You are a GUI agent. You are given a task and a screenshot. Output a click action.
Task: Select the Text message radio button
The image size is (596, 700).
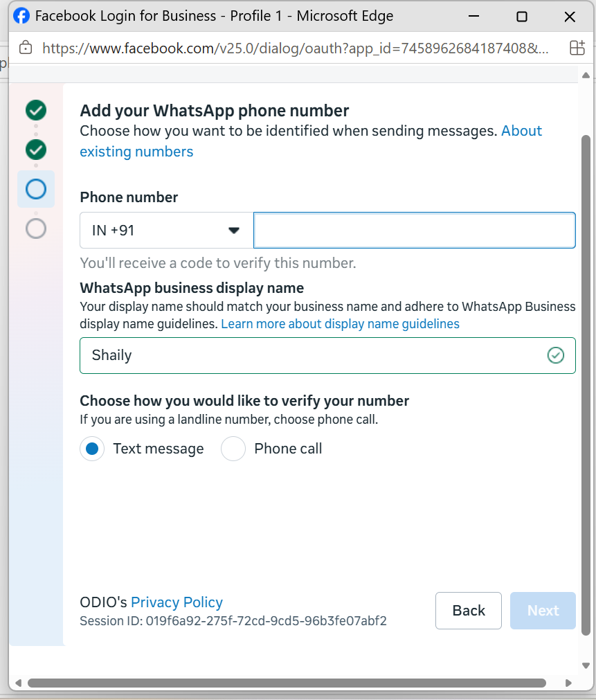click(x=92, y=449)
